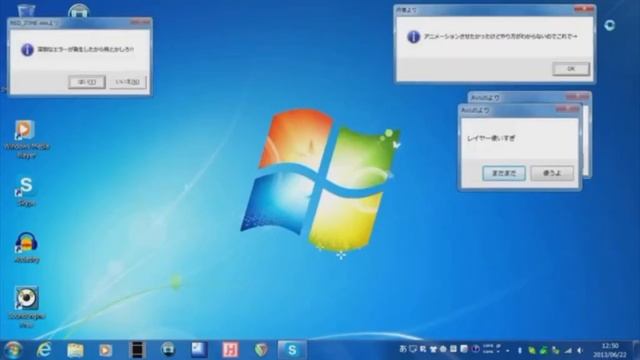
Task: Select the round headset desktop icon beside Recycle Bin
Action: click(x=78, y=10)
